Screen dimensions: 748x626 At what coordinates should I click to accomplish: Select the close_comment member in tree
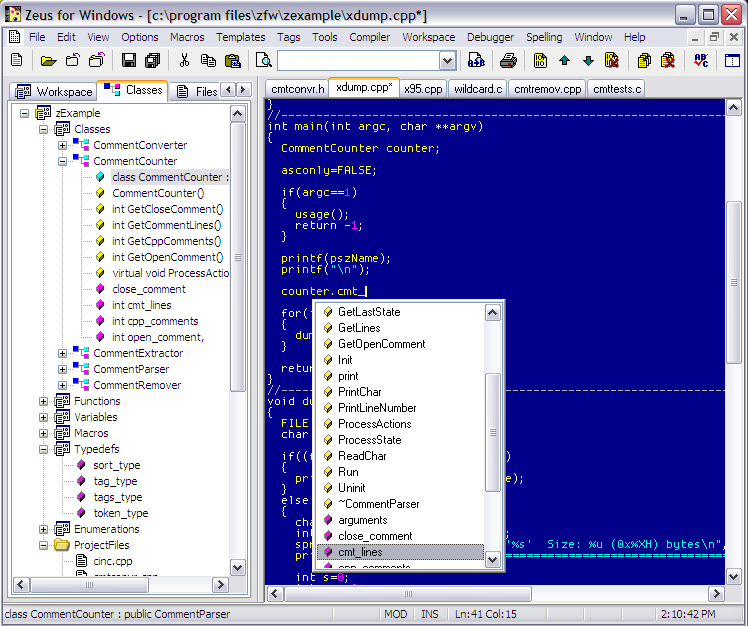(149, 289)
